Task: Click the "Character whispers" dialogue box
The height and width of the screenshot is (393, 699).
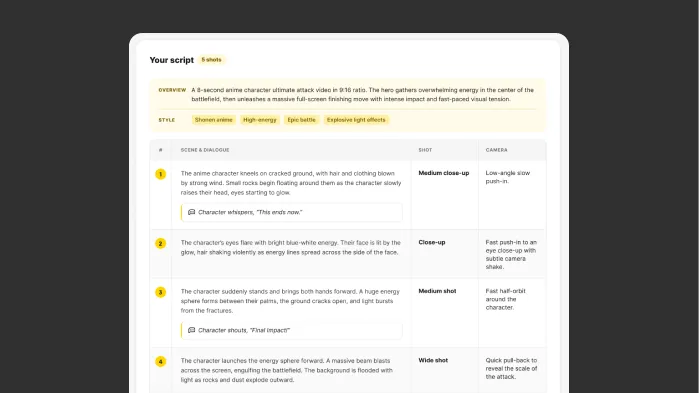Action: pyautogui.click(x=292, y=213)
